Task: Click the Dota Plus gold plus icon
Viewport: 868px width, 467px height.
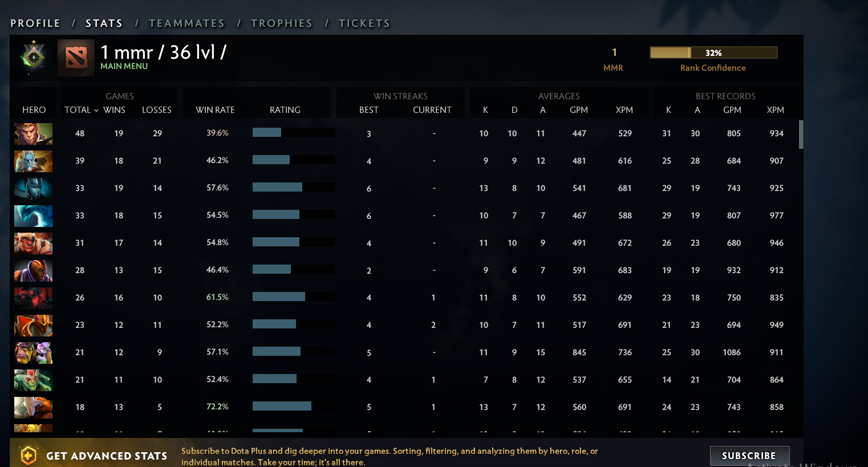Action: point(28,455)
